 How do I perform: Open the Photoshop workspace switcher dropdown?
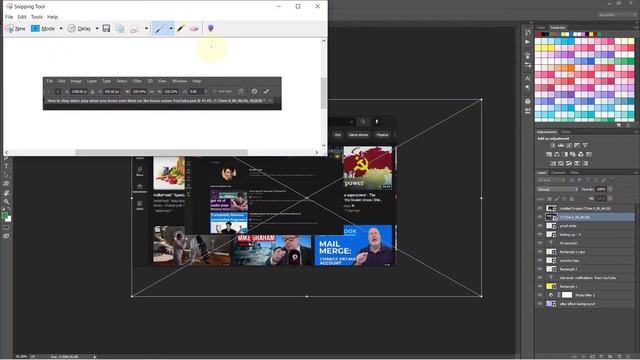click(617, 15)
